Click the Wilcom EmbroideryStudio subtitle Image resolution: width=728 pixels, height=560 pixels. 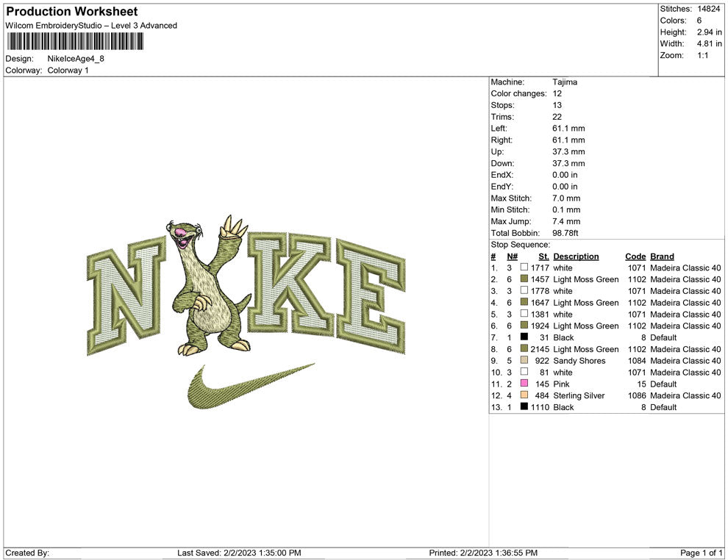click(91, 26)
